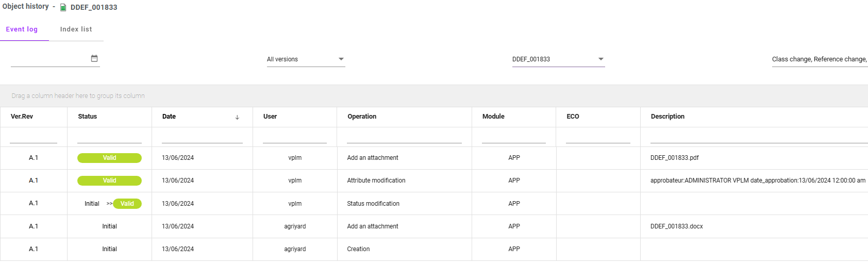Sort by the User column header

pos(270,117)
